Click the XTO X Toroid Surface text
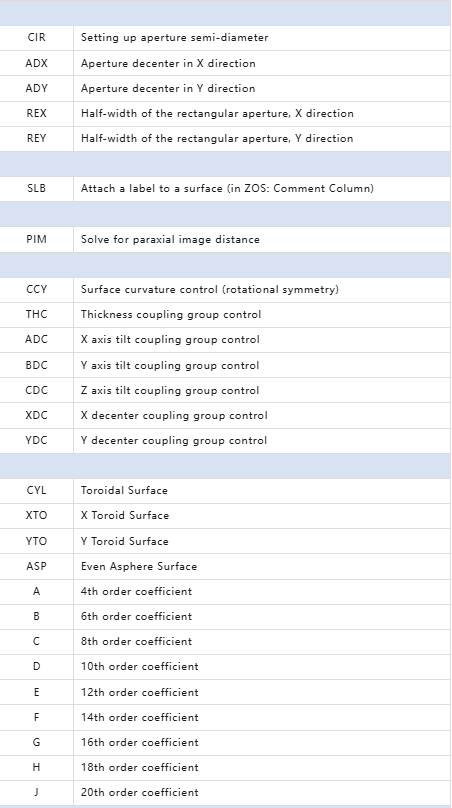 pyautogui.click(x=125, y=515)
